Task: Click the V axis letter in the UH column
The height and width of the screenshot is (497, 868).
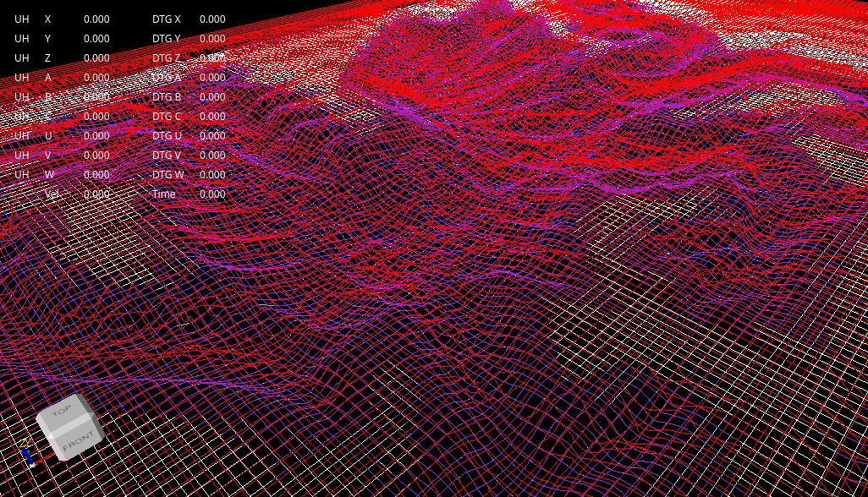Action: click(x=47, y=156)
